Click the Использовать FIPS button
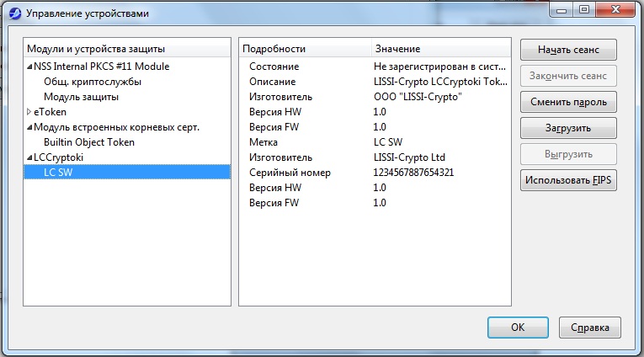 pos(568,180)
